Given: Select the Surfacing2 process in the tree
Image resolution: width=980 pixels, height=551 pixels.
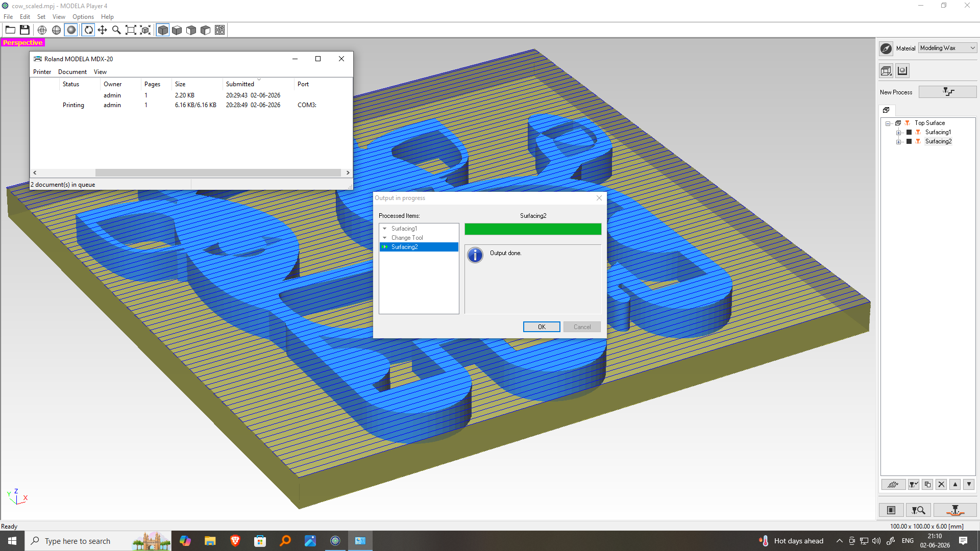Looking at the screenshot, I should (x=938, y=142).
